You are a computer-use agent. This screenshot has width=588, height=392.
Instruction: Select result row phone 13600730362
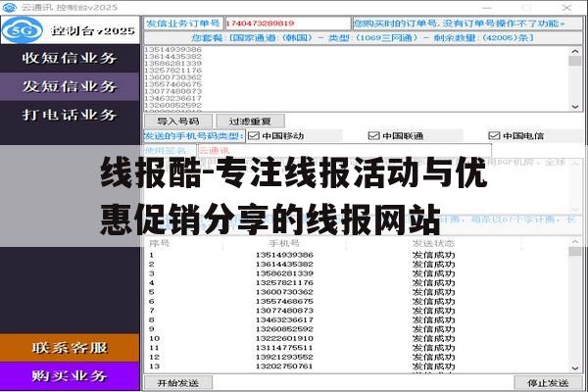coord(284,292)
